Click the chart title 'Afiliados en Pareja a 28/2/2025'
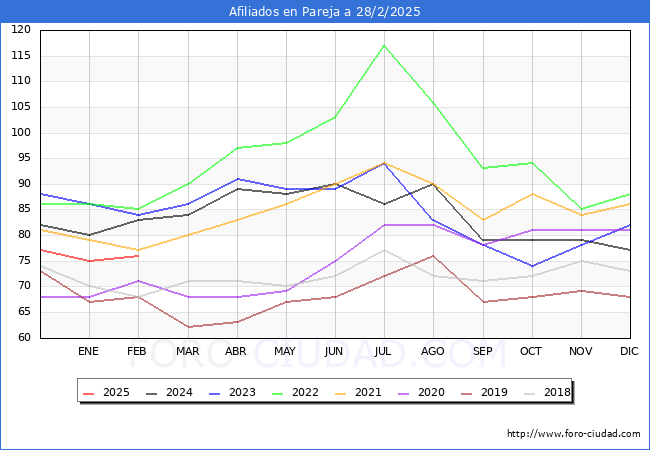 click(325, 12)
